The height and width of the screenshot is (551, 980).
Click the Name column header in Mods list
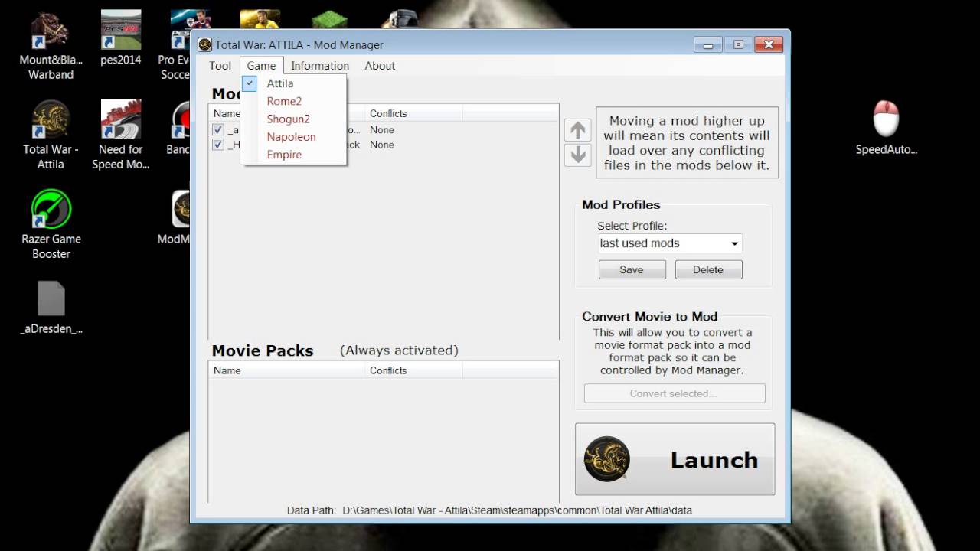coord(225,113)
